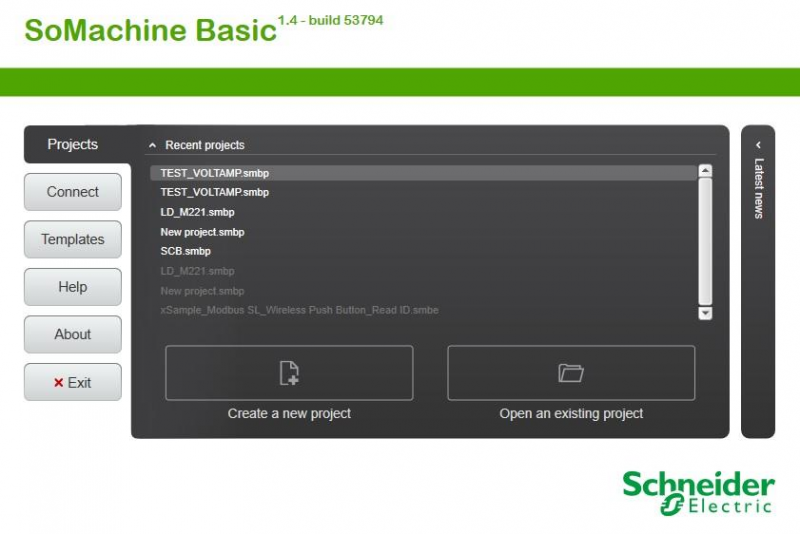The image size is (800, 534).
Task: Select highlighted TEST_VOLTAMP.smbp at top of list
Action: 424,173
